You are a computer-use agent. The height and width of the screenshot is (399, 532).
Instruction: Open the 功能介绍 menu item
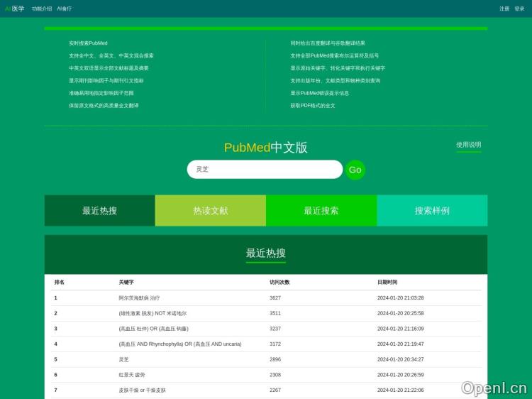42,9
